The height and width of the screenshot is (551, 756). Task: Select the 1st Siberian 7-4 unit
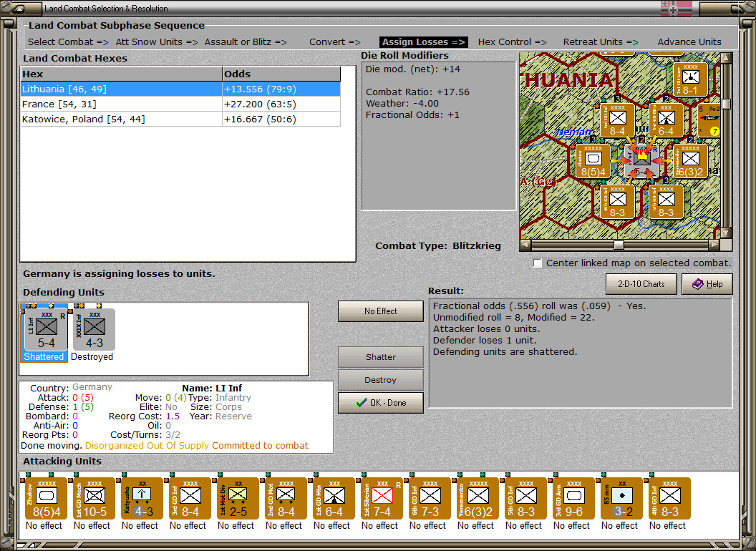382,498
